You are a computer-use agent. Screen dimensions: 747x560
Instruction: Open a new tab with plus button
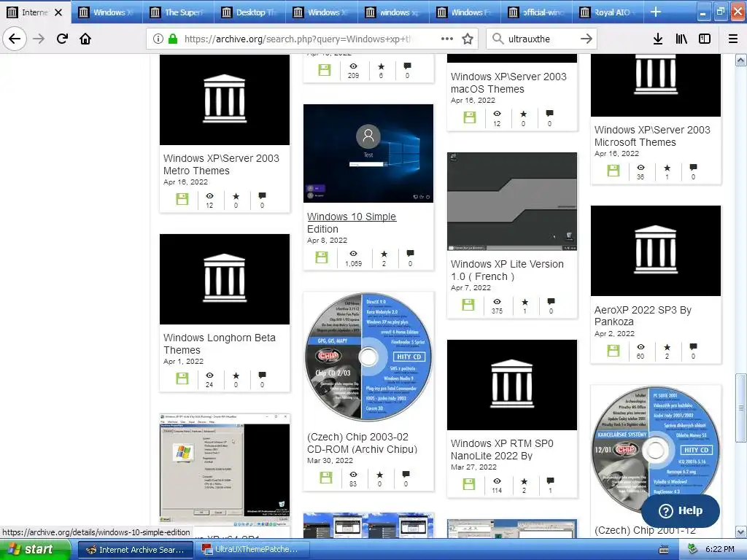(x=656, y=12)
